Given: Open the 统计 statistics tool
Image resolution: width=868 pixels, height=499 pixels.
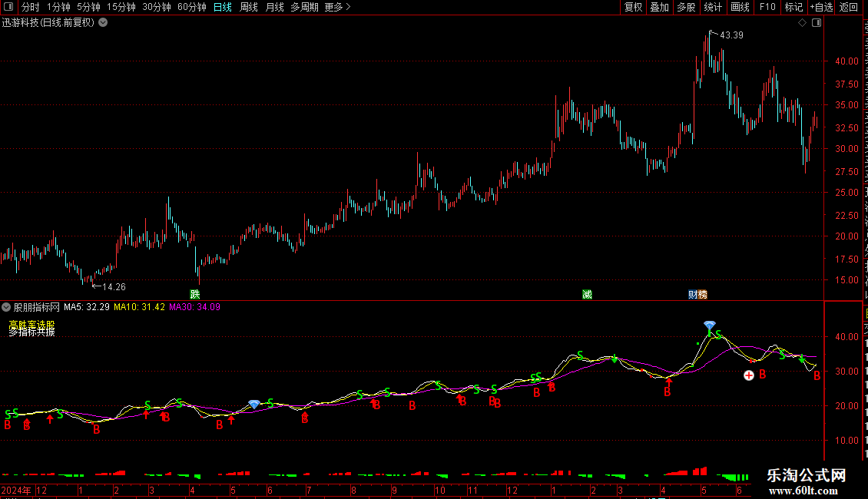Looking at the screenshot, I should (x=712, y=7).
